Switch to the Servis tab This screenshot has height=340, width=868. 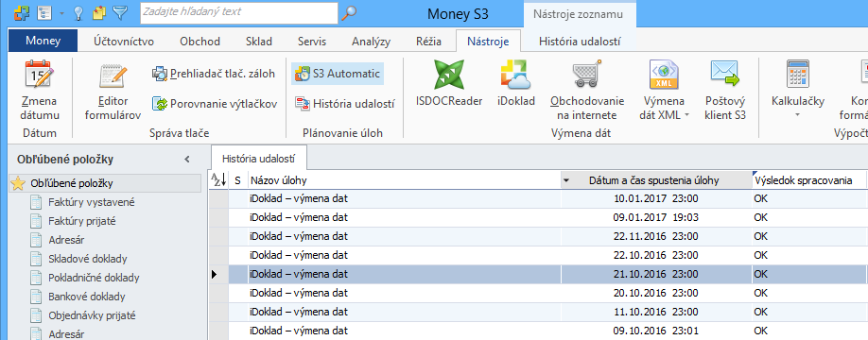pyautogui.click(x=312, y=42)
